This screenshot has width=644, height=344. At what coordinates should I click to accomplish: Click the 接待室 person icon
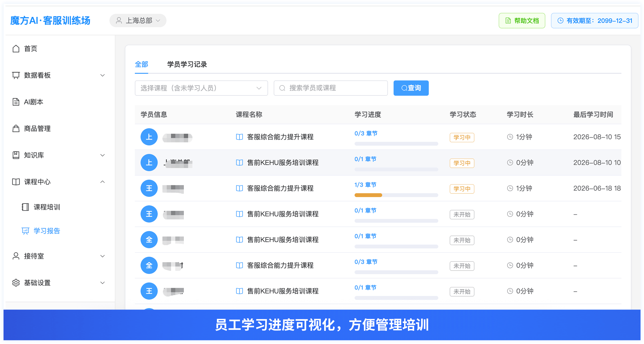16,256
